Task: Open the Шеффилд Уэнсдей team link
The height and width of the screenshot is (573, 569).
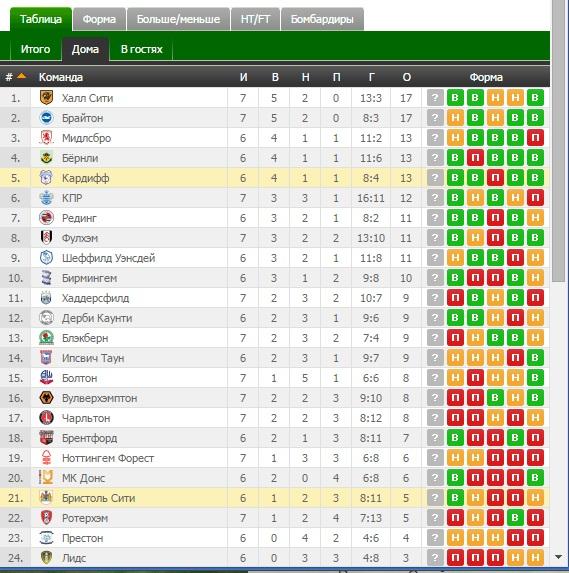Action: coord(109,258)
